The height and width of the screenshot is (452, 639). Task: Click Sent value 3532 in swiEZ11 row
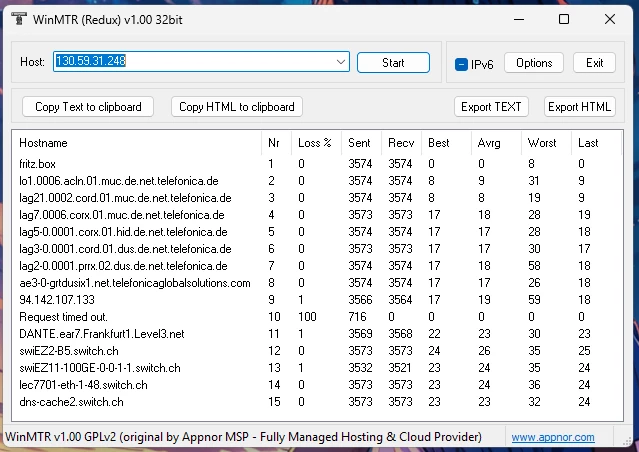click(x=360, y=368)
